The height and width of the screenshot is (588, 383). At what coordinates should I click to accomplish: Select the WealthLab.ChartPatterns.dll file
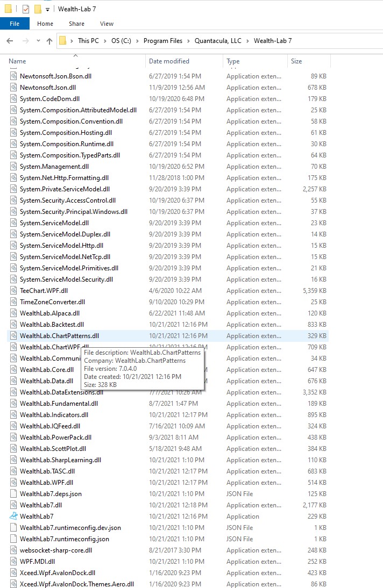pos(167,335)
